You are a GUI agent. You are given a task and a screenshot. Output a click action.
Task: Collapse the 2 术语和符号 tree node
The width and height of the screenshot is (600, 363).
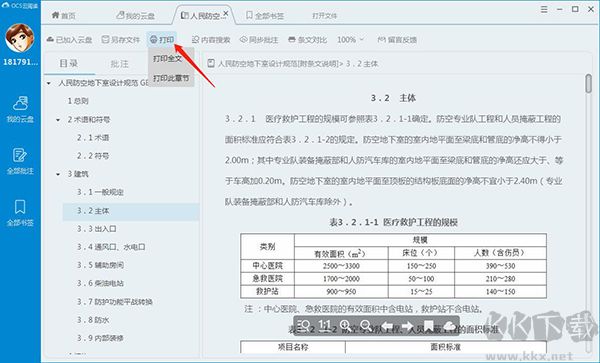(58, 120)
